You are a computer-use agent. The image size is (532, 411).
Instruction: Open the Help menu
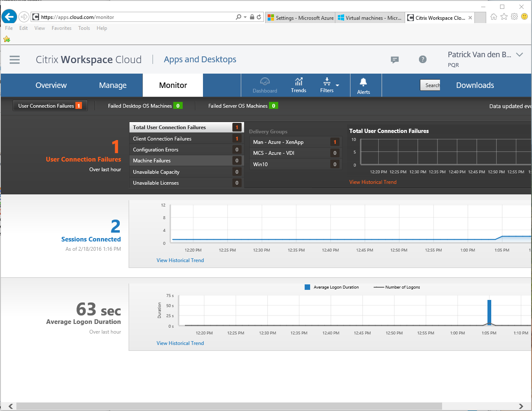click(102, 28)
